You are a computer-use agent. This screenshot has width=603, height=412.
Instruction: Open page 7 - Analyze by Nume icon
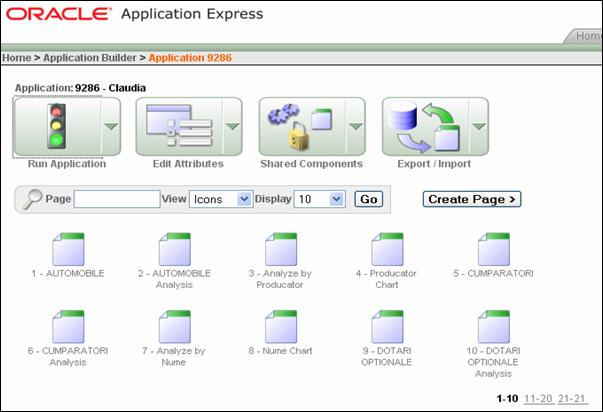(x=174, y=326)
